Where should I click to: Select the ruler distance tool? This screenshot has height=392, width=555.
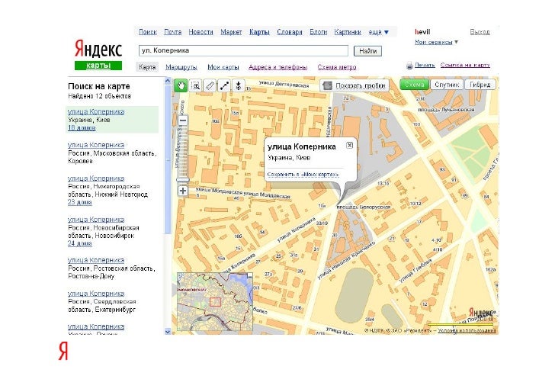[x=210, y=85]
